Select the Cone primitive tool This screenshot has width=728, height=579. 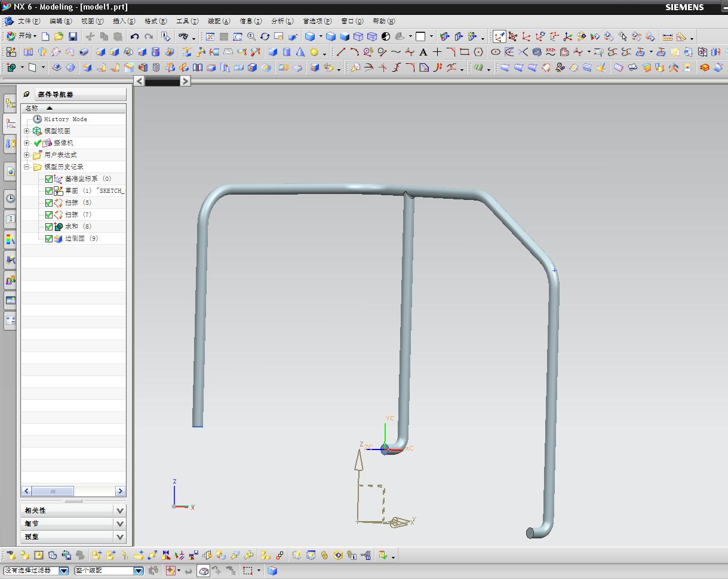click(x=300, y=53)
